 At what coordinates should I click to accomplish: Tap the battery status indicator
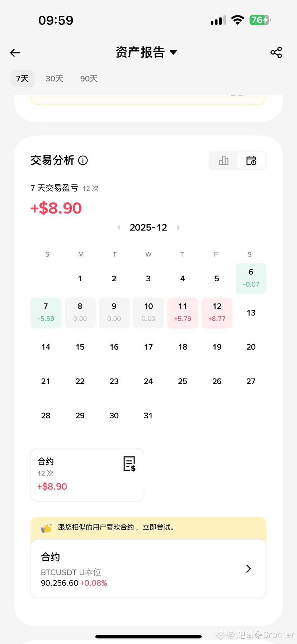pos(260,20)
